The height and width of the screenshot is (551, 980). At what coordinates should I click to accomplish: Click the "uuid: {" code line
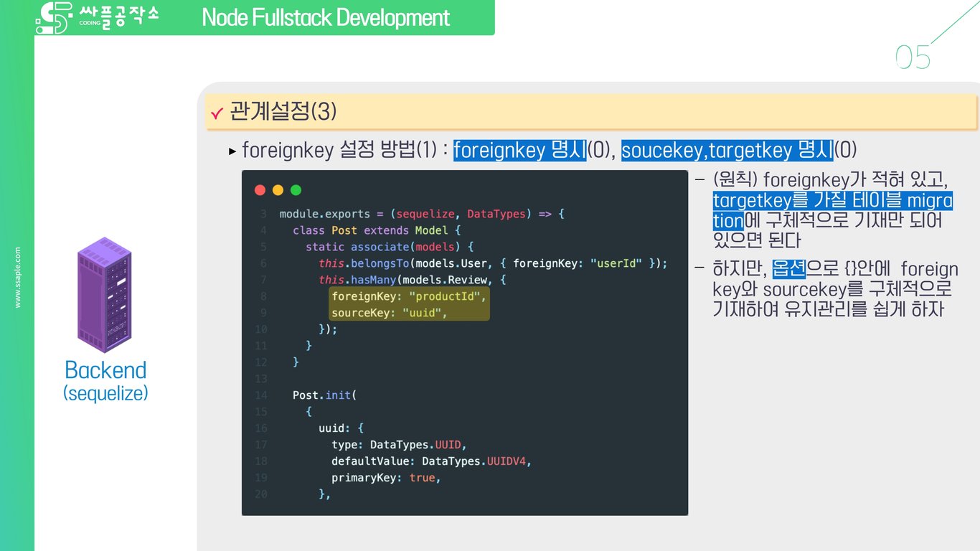341,428
